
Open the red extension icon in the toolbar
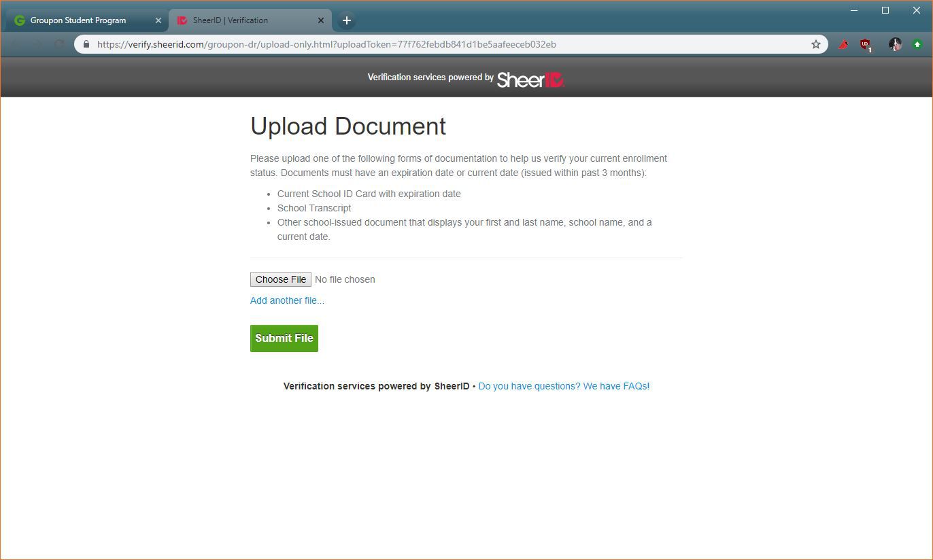tap(843, 44)
